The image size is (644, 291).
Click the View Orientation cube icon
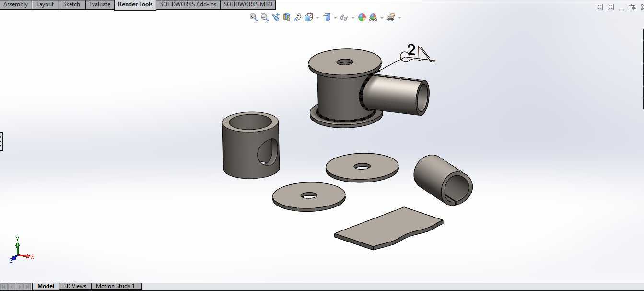[x=309, y=17]
